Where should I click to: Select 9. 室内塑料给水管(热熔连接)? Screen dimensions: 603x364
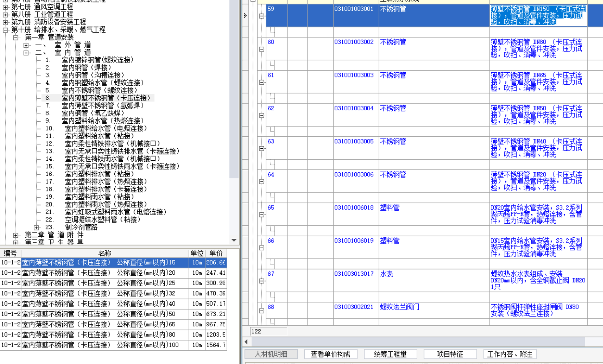pos(95,121)
